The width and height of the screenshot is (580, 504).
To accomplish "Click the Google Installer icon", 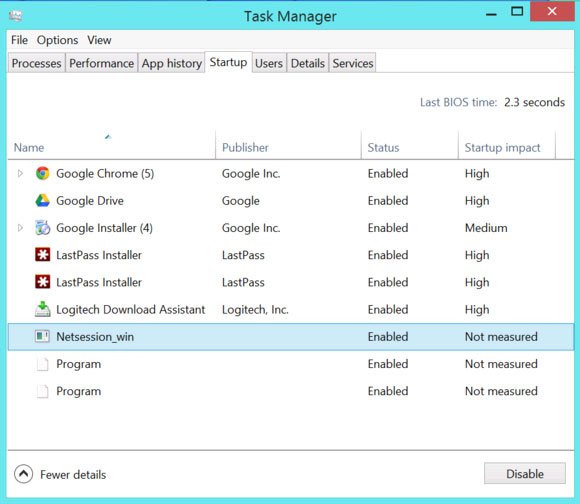I will pos(43,228).
